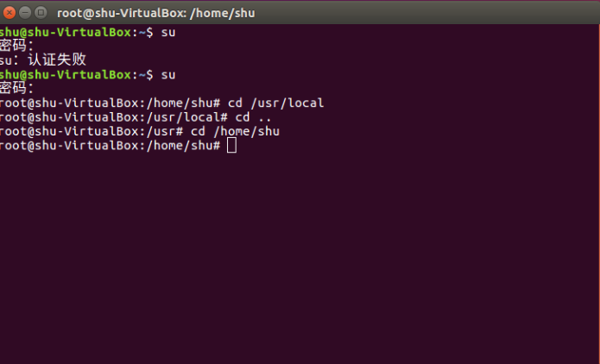Click the cd /usr/local command text
Screen dimensions: 600x364
[x=276, y=103]
